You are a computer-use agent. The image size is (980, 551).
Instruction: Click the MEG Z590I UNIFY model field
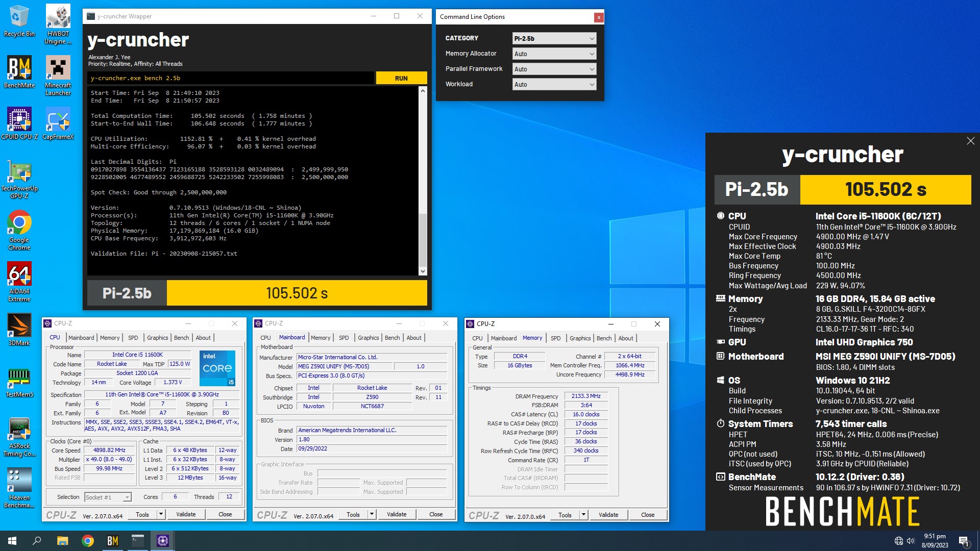click(345, 366)
